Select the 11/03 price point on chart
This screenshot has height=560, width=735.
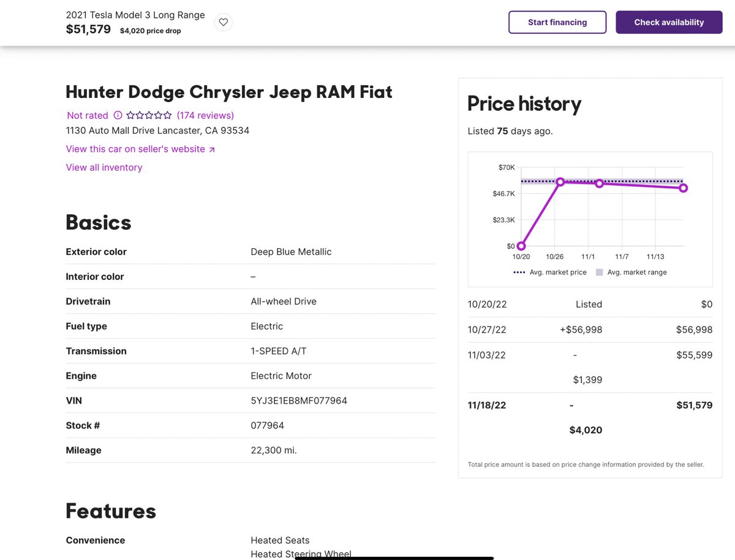coord(600,183)
